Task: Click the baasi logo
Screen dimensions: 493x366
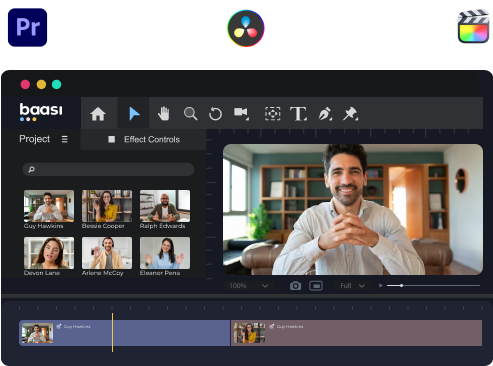Action: tap(41, 112)
